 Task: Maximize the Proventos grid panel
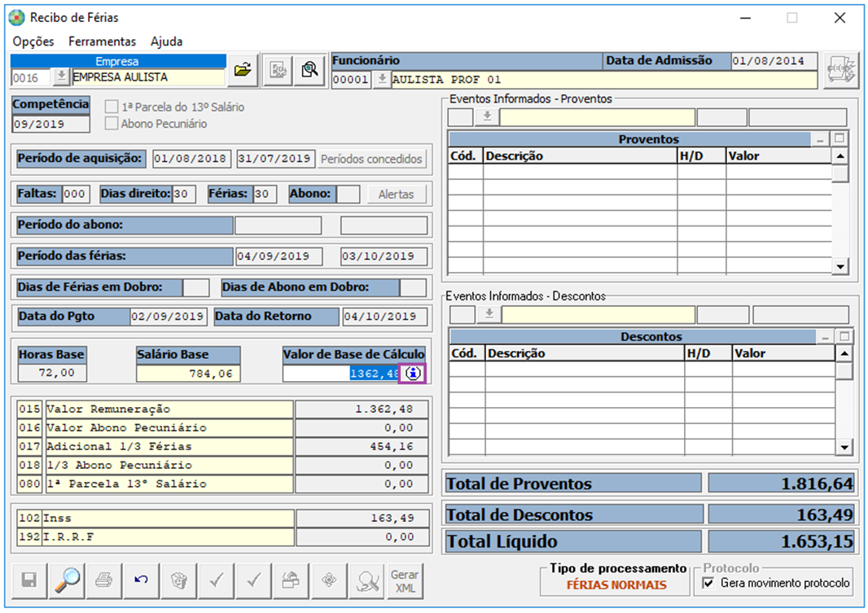[x=840, y=139]
